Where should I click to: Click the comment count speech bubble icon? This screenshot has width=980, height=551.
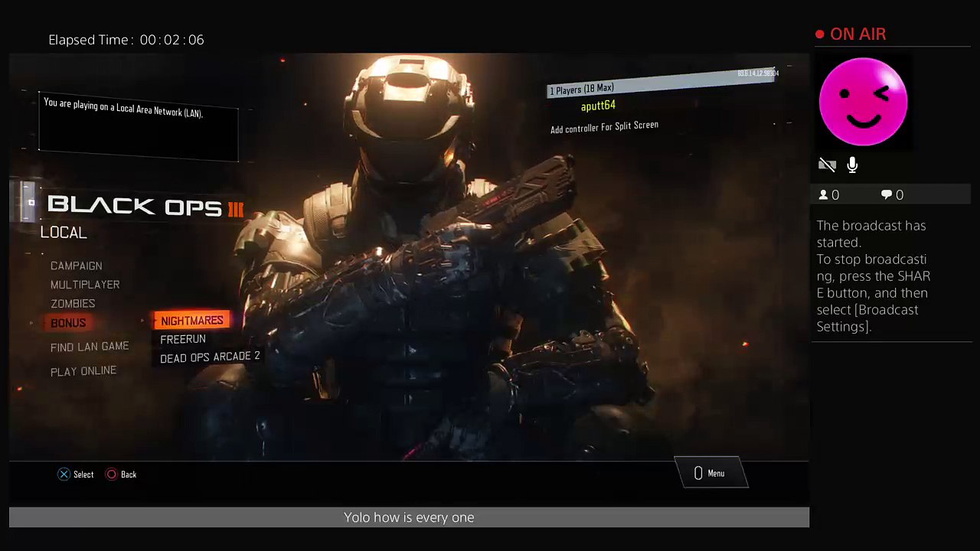click(x=887, y=195)
